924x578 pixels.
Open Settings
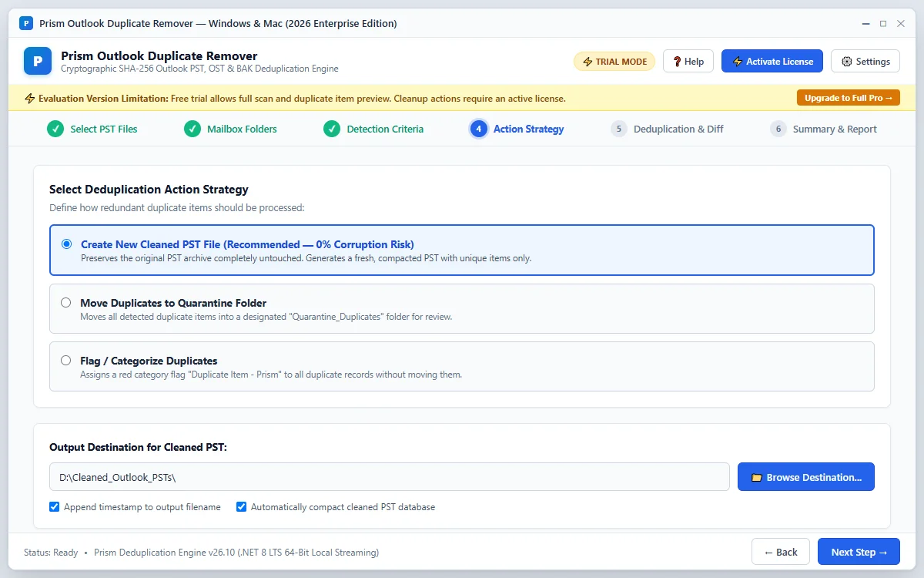coord(865,62)
